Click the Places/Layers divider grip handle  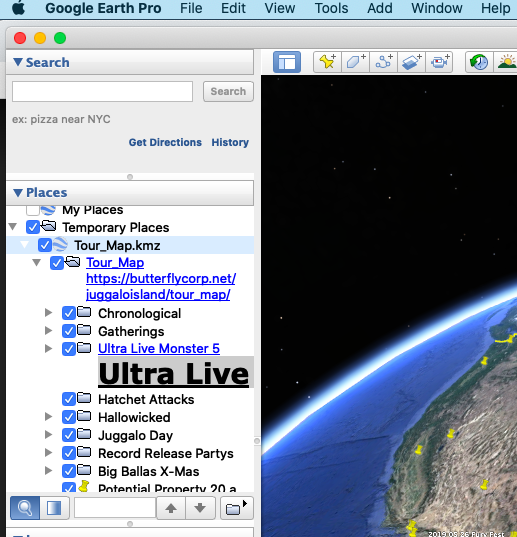coord(130,524)
